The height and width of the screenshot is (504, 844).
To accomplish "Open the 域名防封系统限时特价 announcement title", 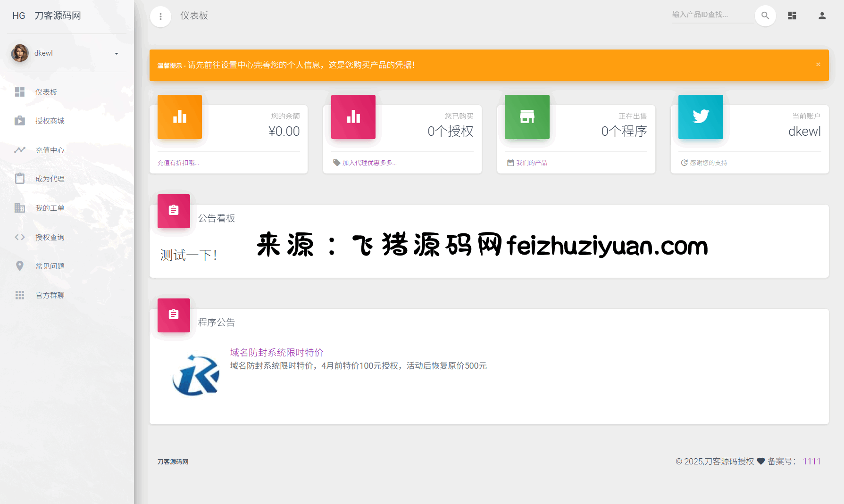I will 276,352.
